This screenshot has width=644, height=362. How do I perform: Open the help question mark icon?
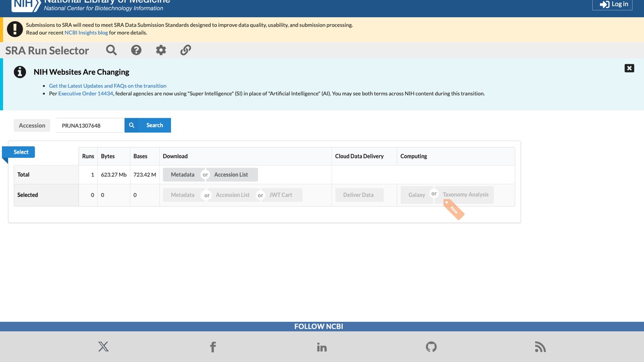coord(136,50)
